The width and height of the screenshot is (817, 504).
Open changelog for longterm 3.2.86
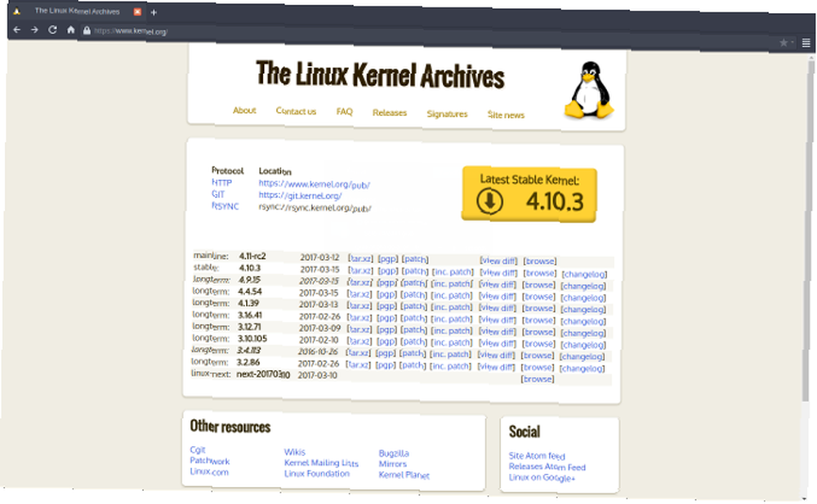582,368
